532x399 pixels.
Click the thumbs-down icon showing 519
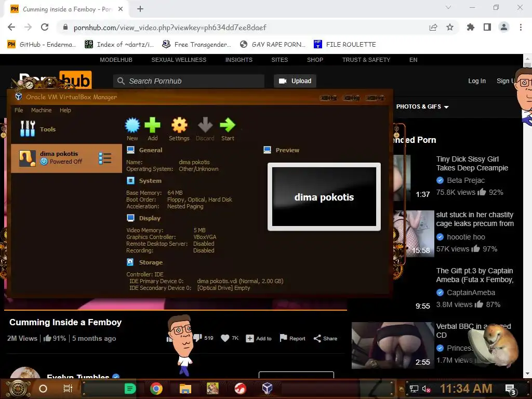[x=197, y=338]
